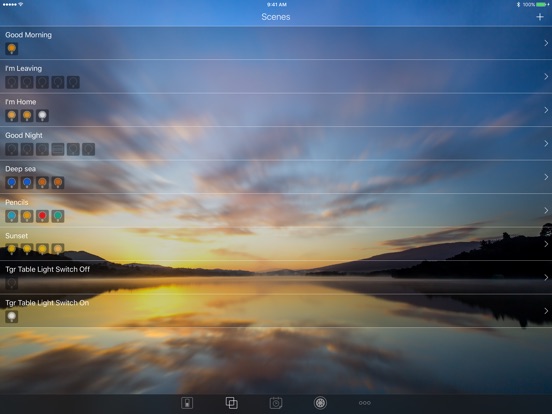The width and height of the screenshot is (552, 414).
Task: Open the More tab with three dots
Action: click(x=365, y=403)
